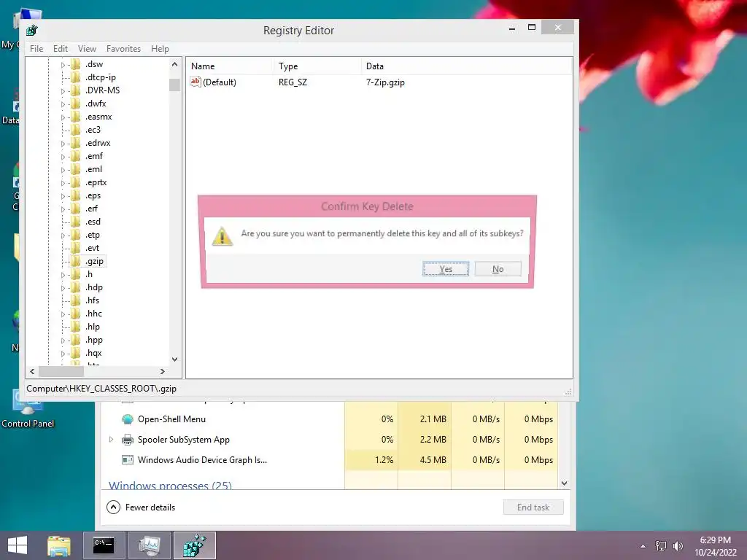Expand the .eml registry key
This screenshot has width=747, height=560.
(63, 169)
